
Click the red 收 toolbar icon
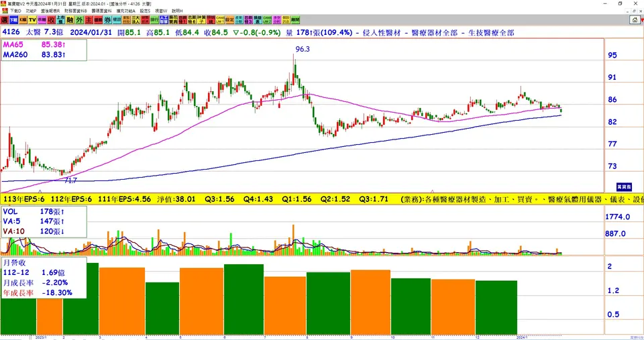51,19
